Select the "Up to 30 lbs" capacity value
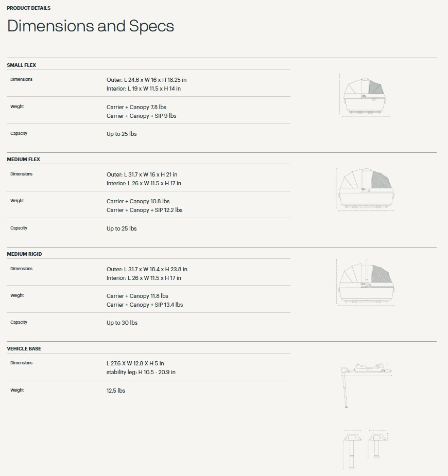Image resolution: width=448 pixels, height=476 pixels. [122, 323]
